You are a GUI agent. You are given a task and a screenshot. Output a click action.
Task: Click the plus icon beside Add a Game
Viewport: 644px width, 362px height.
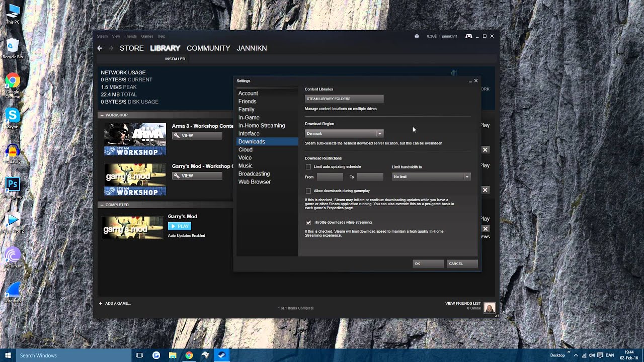click(101, 303)
